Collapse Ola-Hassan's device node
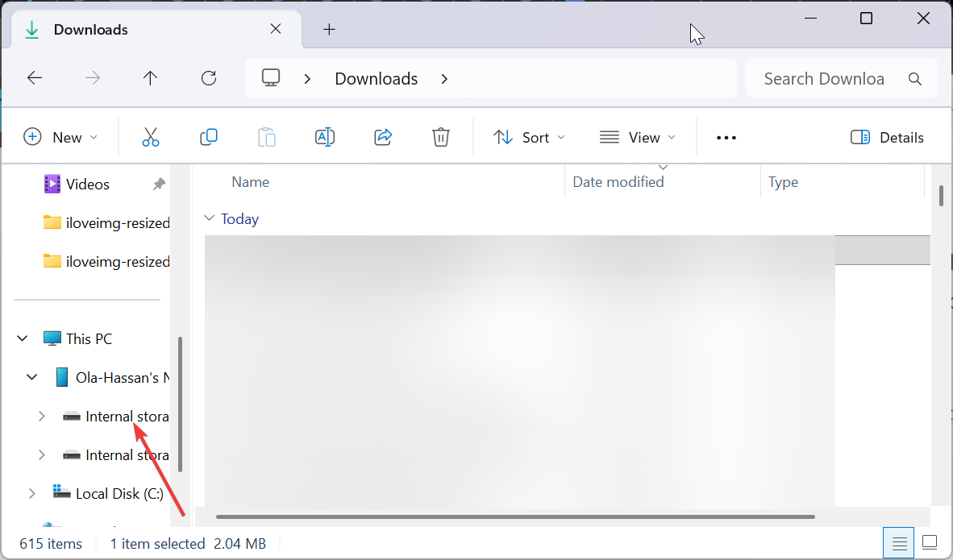The height and width of the screenshot is (560, 953). [x=31, y=377]
